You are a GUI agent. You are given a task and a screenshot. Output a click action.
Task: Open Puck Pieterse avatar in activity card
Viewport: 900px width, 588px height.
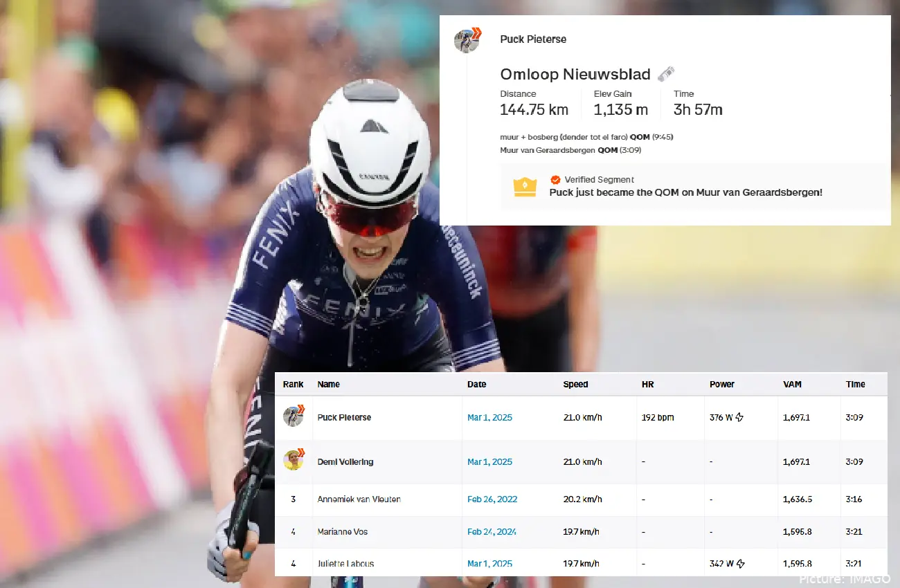click(467, 41)
